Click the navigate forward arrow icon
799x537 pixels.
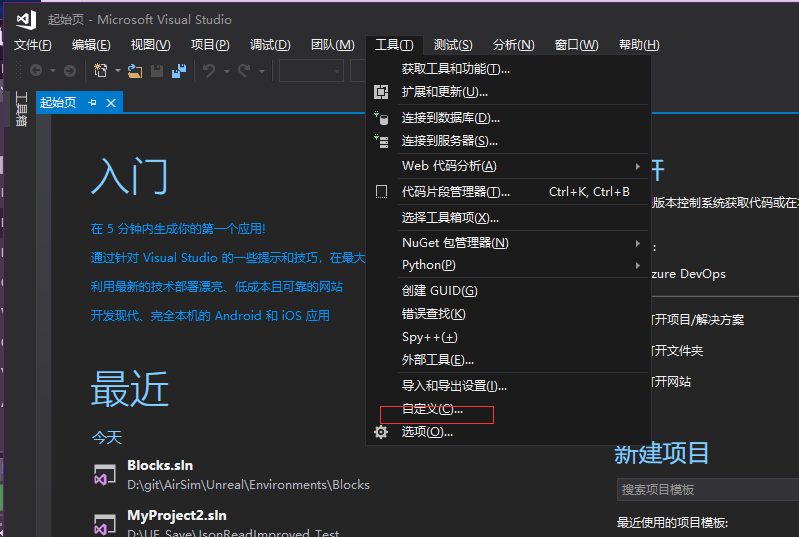point(70,71)
